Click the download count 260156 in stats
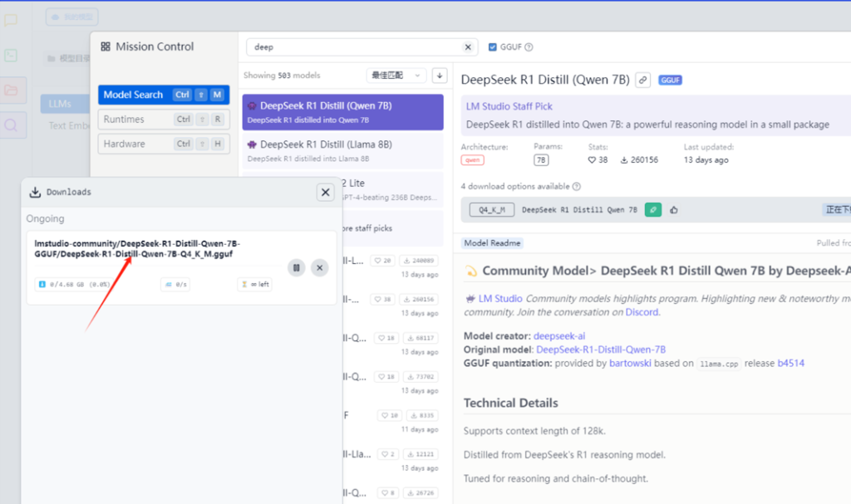Screen dimensions: 851x504 (639, 160)
